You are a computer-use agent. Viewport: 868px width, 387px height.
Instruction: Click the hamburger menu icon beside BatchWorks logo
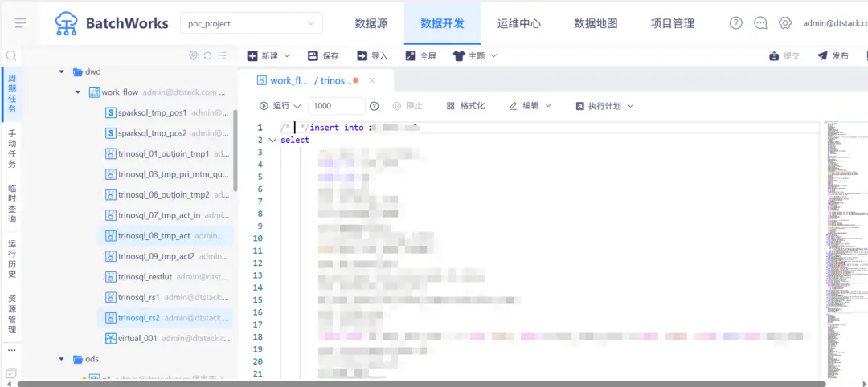21,22
